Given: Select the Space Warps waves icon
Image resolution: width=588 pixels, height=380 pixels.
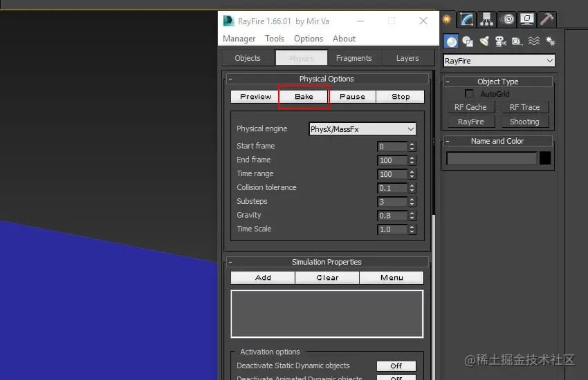Looking at the screenshot, I should tap(534, 41).
